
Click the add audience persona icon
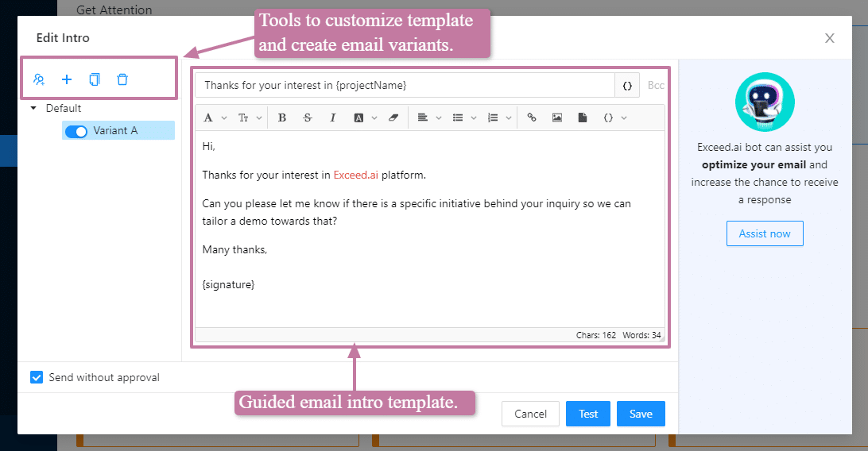(x=39, y=79)
